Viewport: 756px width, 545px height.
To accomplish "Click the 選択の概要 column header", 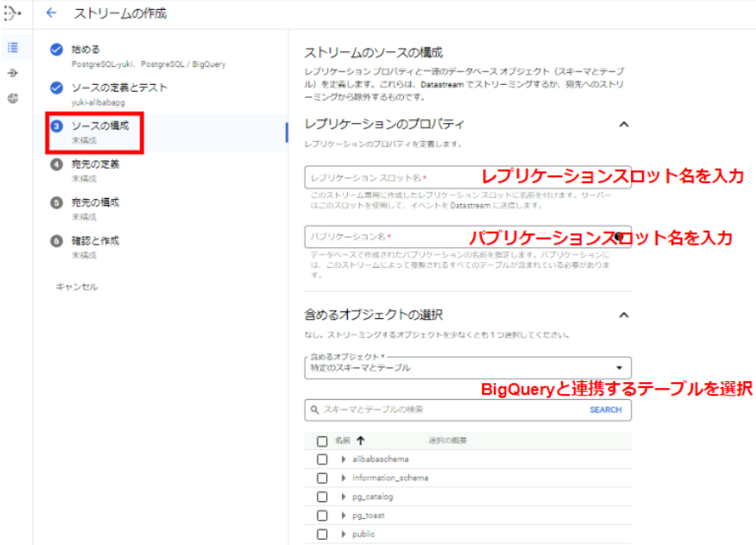I will pos(448,440).
